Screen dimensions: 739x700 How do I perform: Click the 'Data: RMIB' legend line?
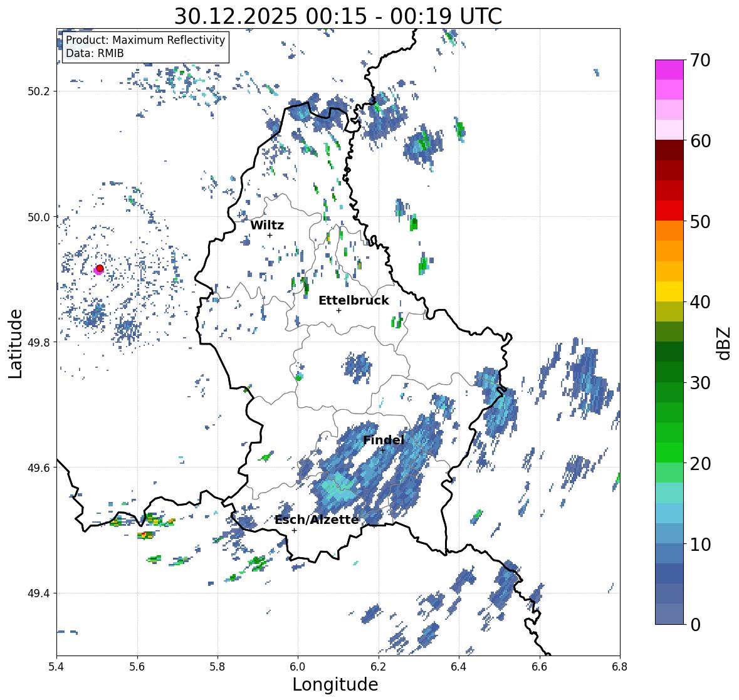pyautogui.click(x=95, y=53)
